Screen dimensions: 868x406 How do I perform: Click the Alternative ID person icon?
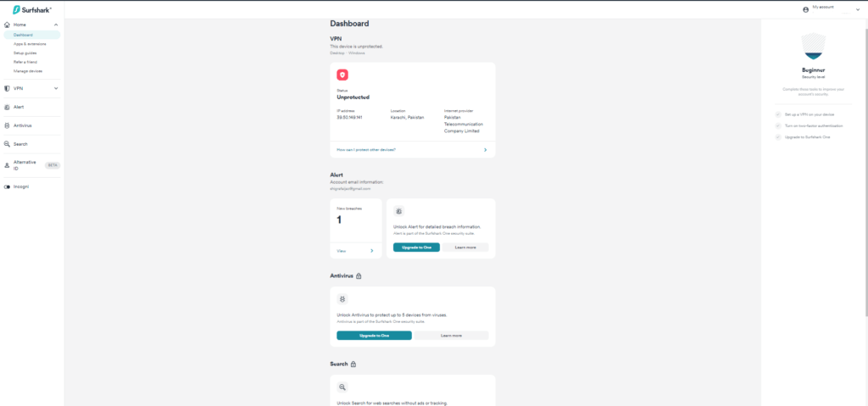(x=7, y=165)
